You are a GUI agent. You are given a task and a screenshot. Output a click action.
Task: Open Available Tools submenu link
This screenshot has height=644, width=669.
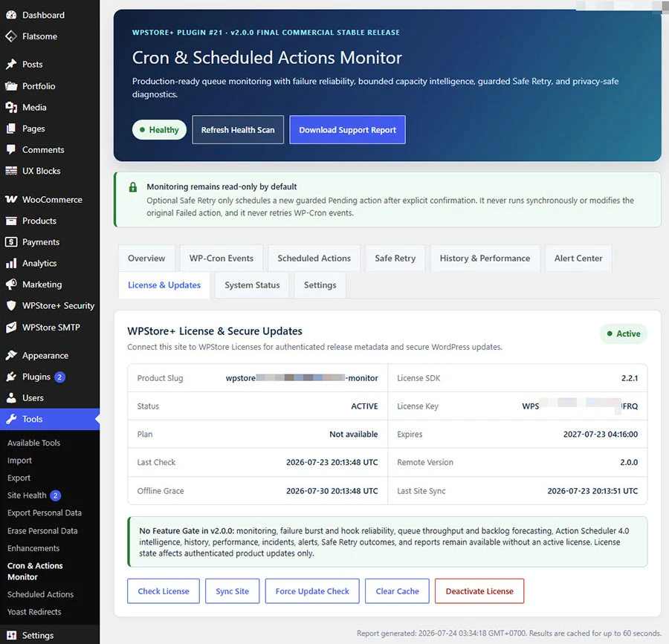(33, 443)
